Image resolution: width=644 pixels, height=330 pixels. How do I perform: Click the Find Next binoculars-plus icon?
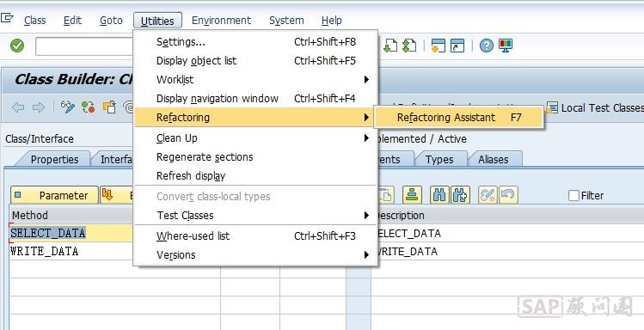[x=460, y=195]
